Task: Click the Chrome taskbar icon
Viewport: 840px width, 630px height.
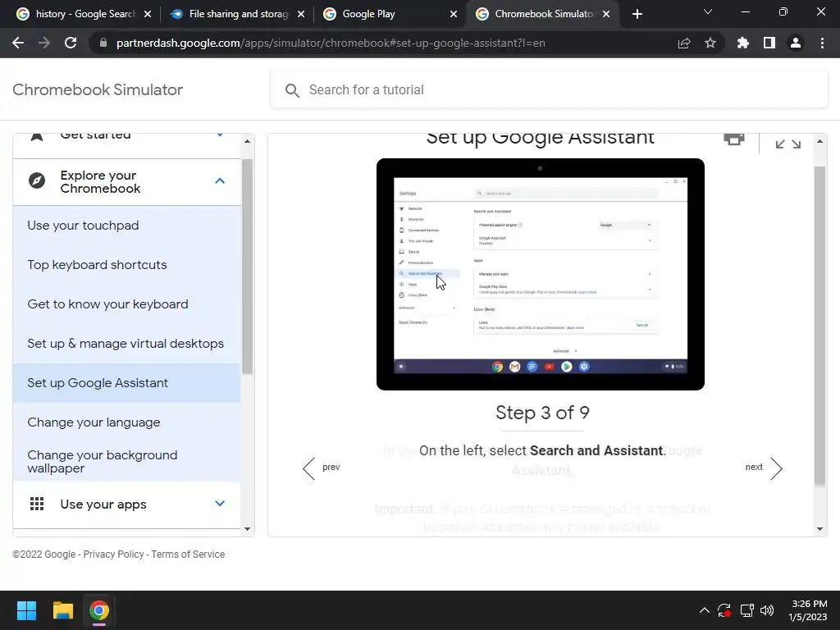Action: coord(99,610)
